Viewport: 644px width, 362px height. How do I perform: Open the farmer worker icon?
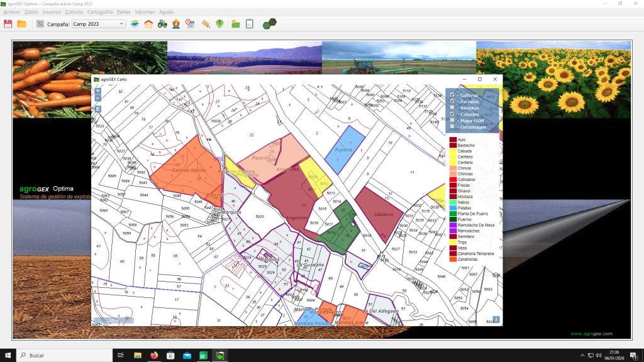pos(176,24)
